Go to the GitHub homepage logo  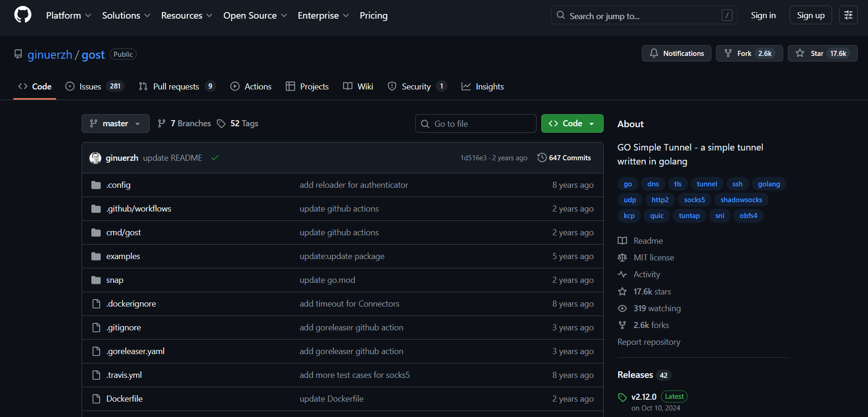(23, 15)
